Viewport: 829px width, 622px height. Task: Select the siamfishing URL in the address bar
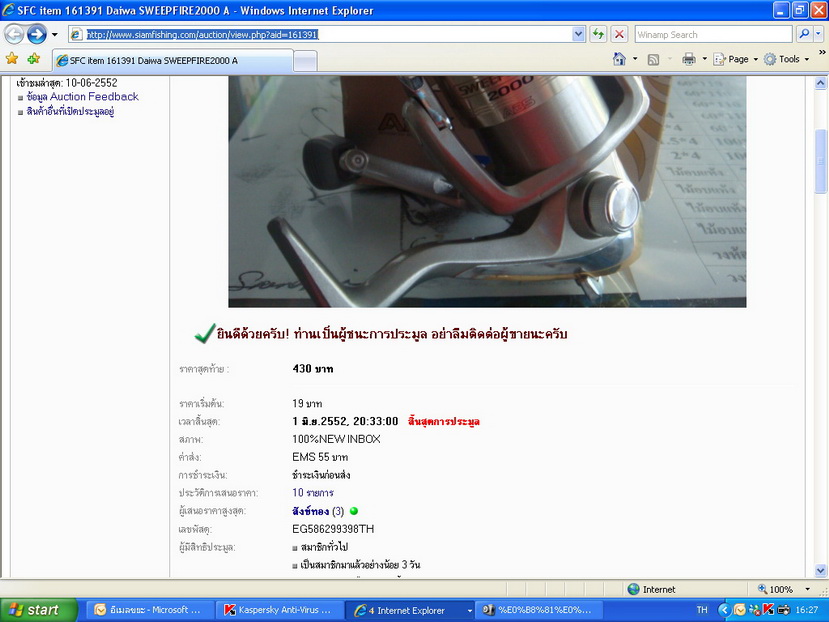tap(202, 35)
